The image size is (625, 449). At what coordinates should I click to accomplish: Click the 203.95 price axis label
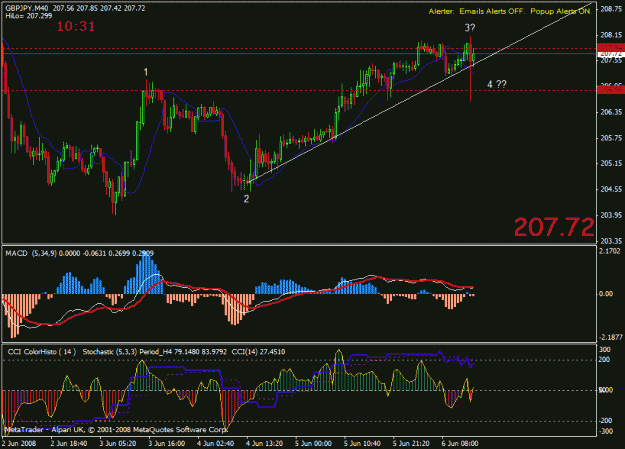click(611, 215)
